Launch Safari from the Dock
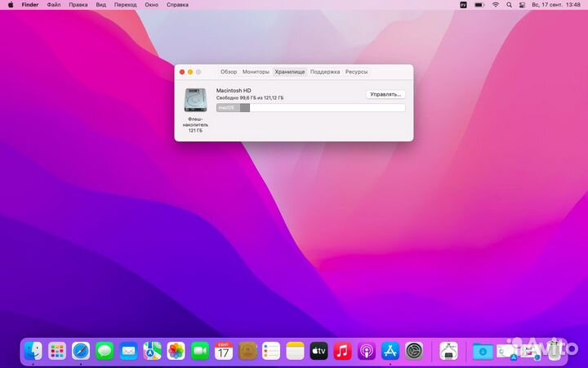Screen dimensions: 588x368 (81, 351)
